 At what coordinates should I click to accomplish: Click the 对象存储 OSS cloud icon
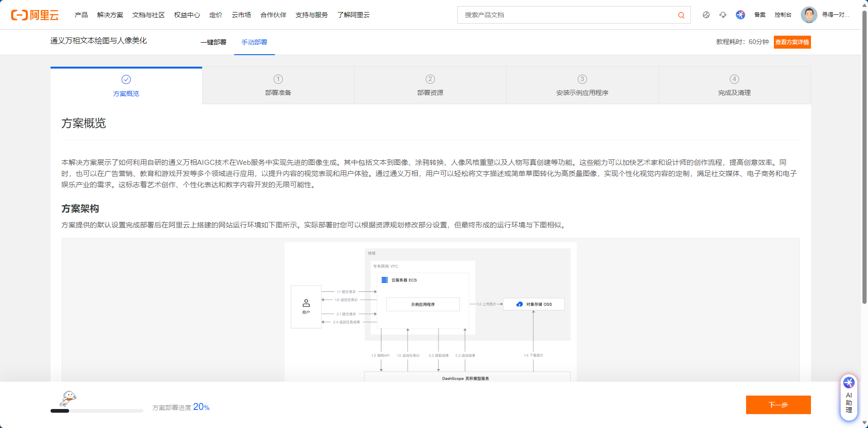(x=519, y=304)
